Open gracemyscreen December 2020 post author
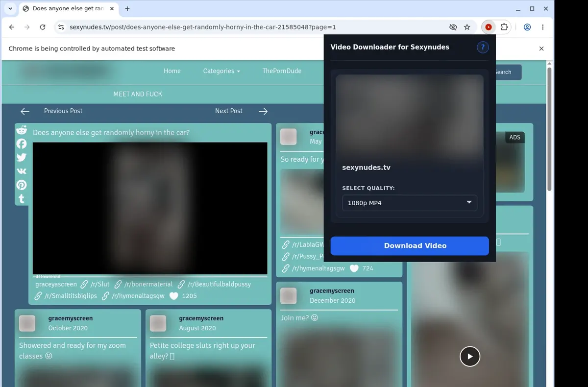 332,291
